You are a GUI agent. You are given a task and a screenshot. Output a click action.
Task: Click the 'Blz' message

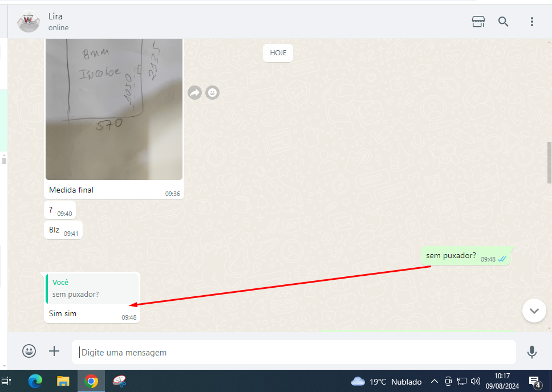pos(63,230)
